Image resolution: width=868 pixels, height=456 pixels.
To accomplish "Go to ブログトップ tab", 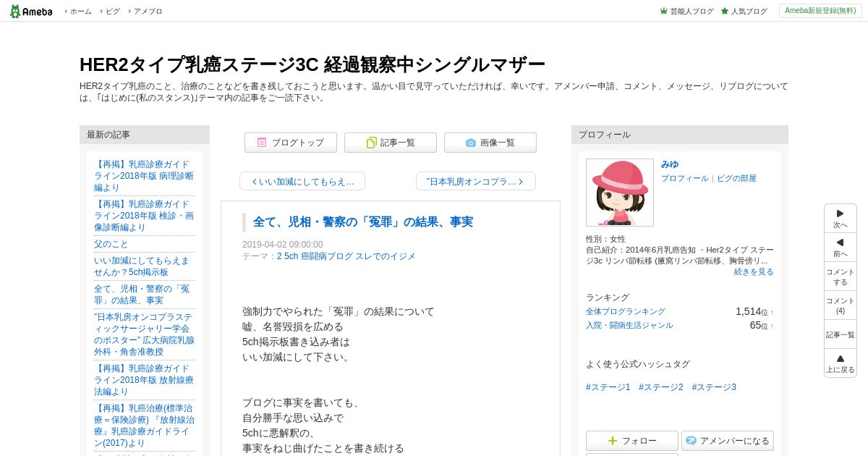I will point(291,143).
